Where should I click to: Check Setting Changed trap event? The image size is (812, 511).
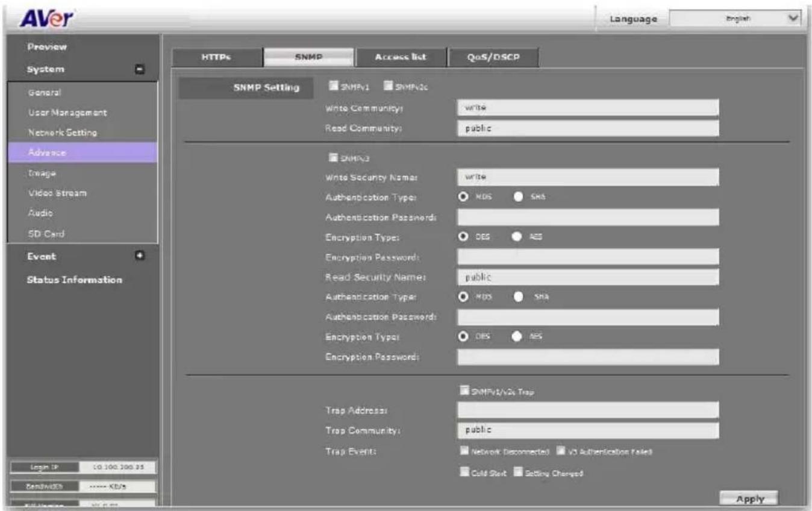pos(517,472)
